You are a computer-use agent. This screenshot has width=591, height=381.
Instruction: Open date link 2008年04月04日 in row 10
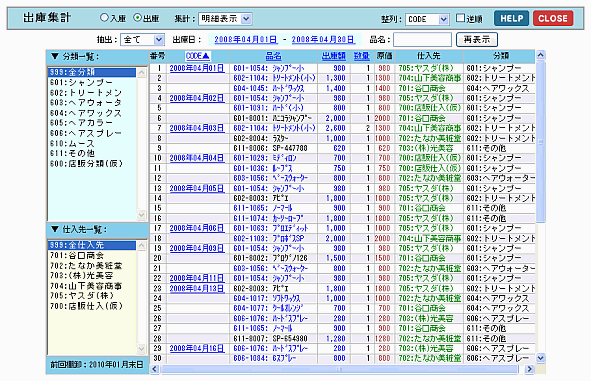[197, 158]
